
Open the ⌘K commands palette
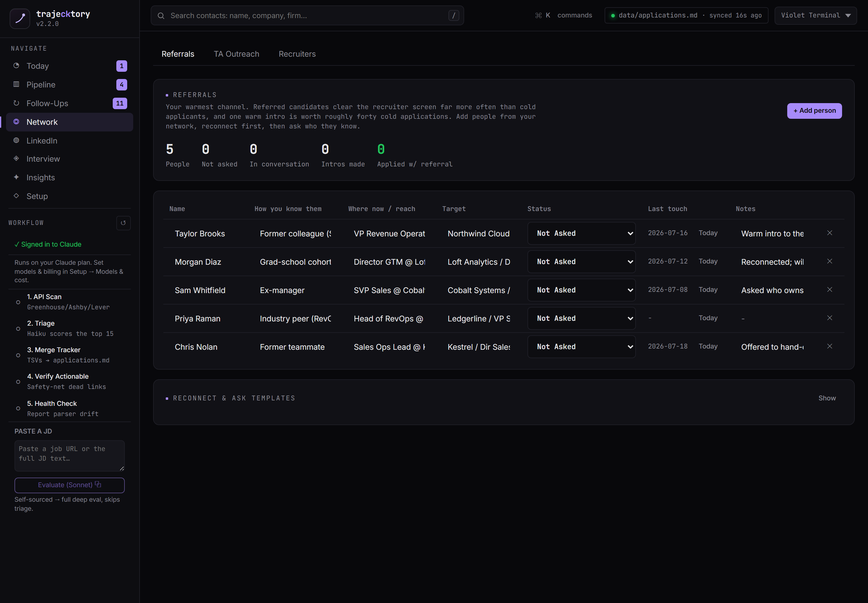564,15
